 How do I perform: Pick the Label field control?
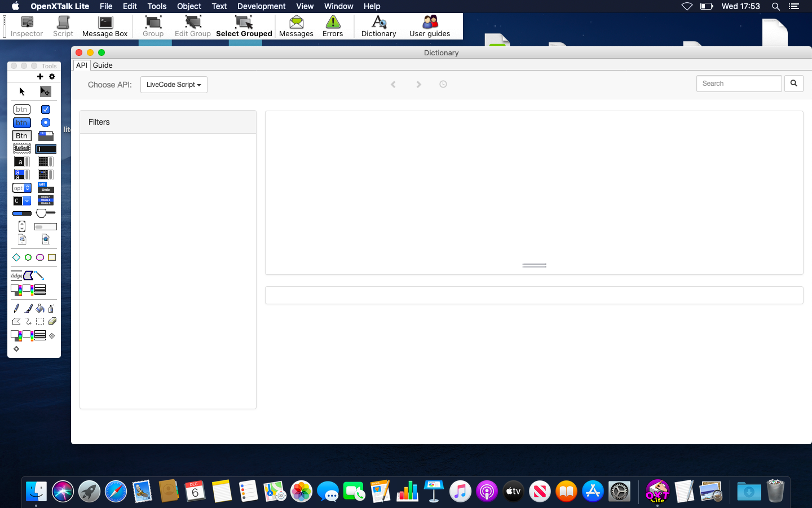pyautogui.click(x=21, y=148)
